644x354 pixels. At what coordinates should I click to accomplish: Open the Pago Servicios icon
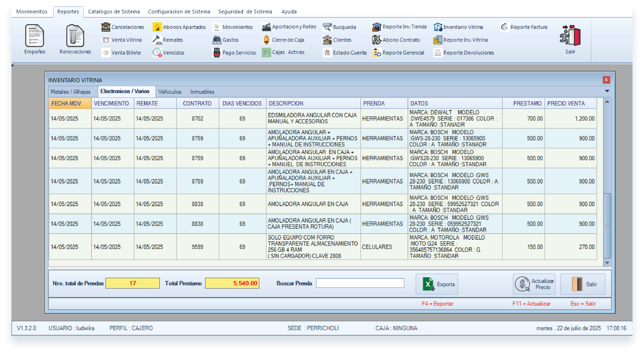[x=217, y=53]
